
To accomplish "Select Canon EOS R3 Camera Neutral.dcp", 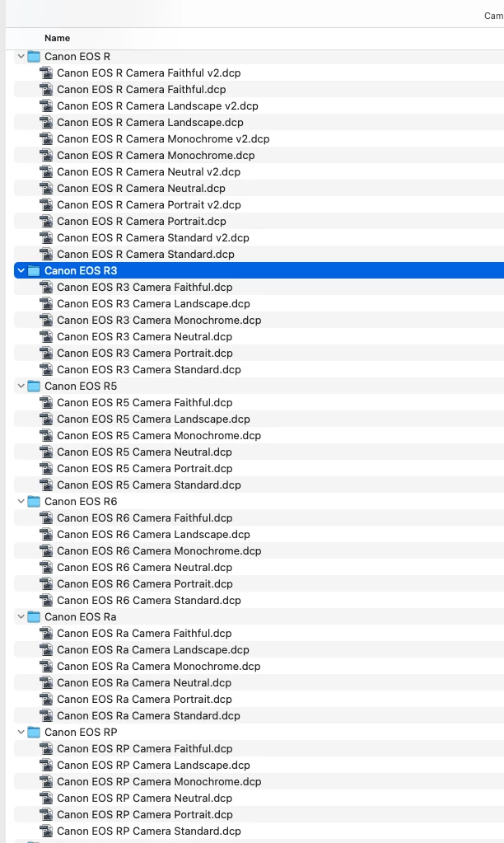I will [x=145, y=336].
